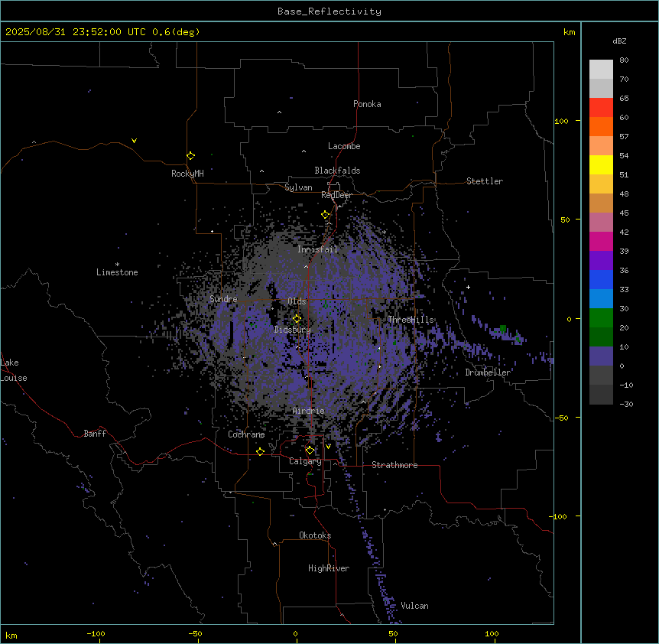Click the km unit label above the vertical axis

569,32
